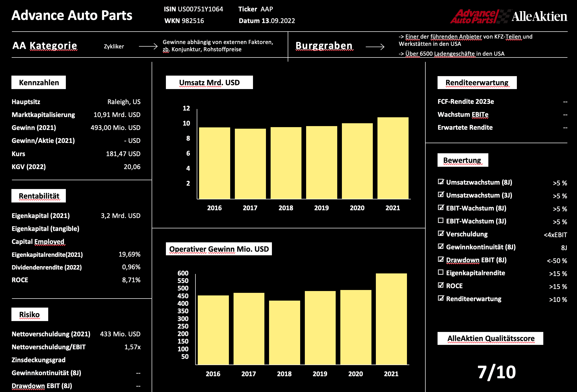Click the AA Kategorie heading

click(45, 46)
